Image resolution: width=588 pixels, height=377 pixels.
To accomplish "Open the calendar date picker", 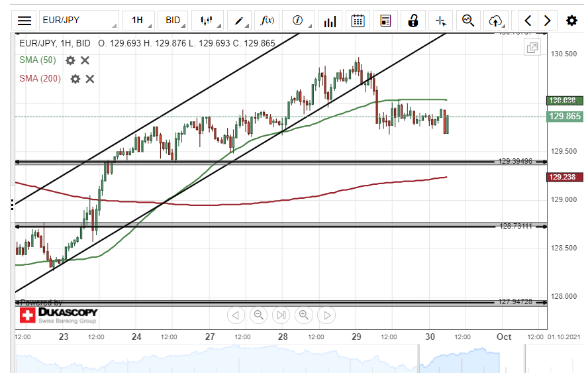I will point(358,21).
